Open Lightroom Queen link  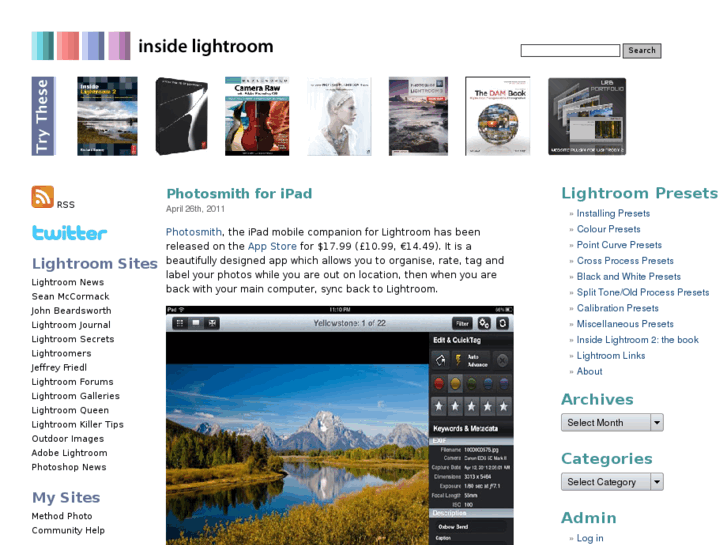(70, 410)
